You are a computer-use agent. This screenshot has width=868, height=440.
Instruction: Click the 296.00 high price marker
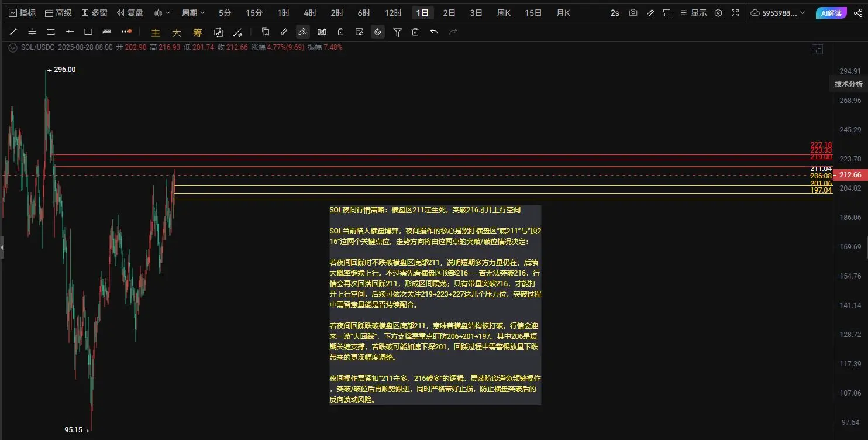coord(61,70)
